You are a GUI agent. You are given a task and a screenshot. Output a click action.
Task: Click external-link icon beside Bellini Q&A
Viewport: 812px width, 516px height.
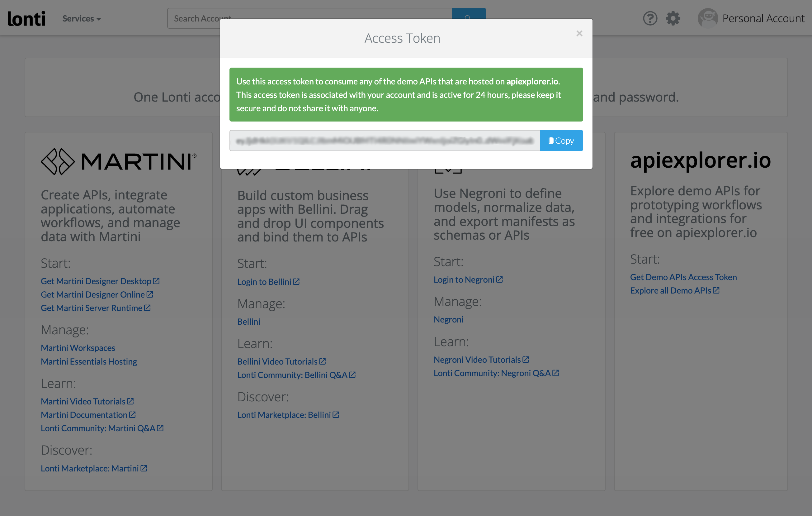click(x=352, y=375)
